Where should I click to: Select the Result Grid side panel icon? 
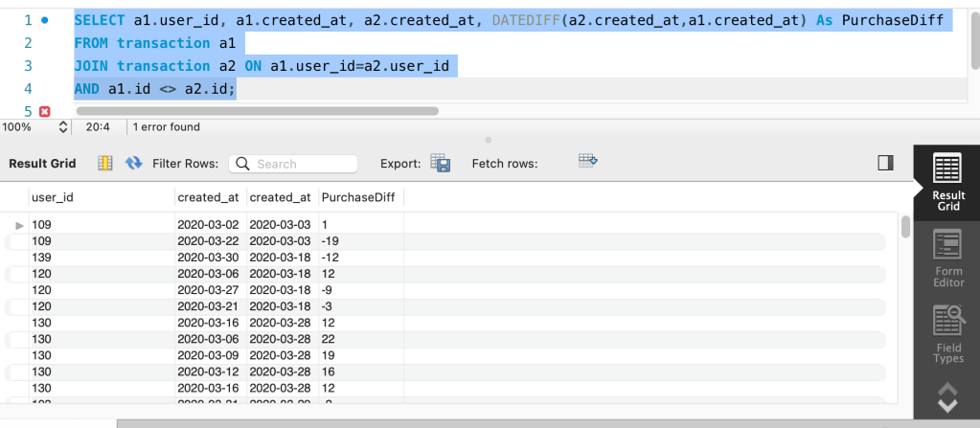tap(947, 182)
